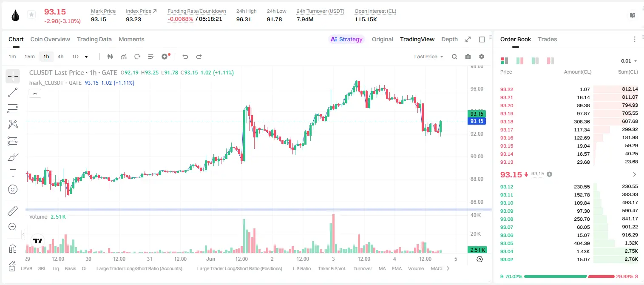
Task: Collapse the mark_CLUSDT indicator legend
Action: coord(35,94)
